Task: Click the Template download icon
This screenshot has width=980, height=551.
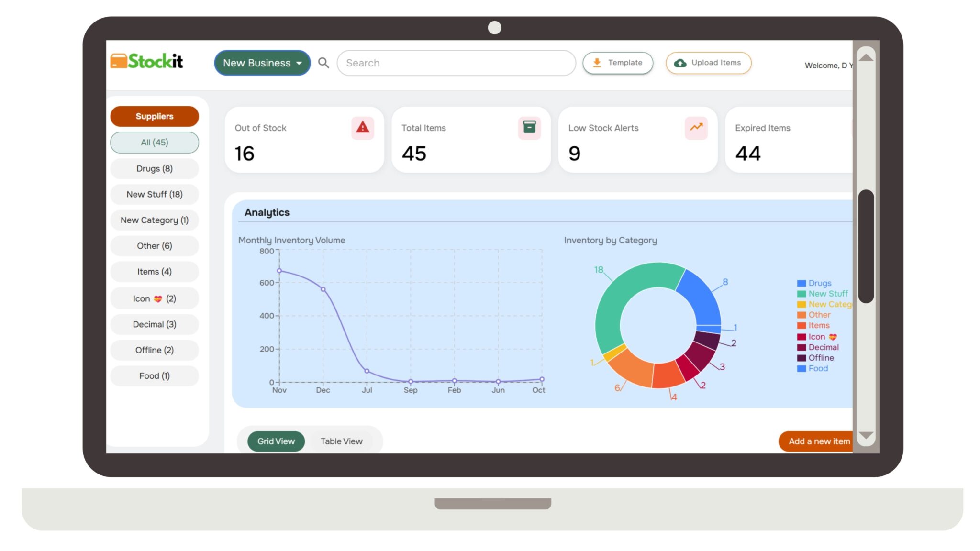Action: (597, 62)
